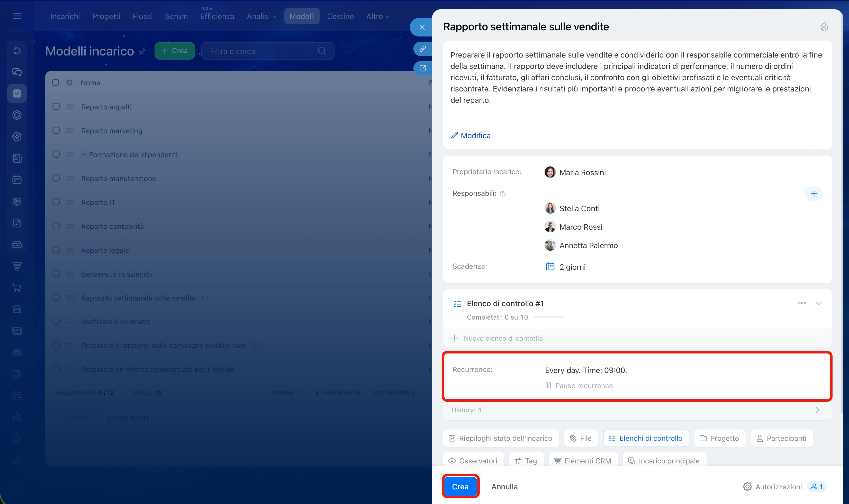Click Stella Conti's avatar
Viewport: 849px width, 504px height.
(550, 208)
